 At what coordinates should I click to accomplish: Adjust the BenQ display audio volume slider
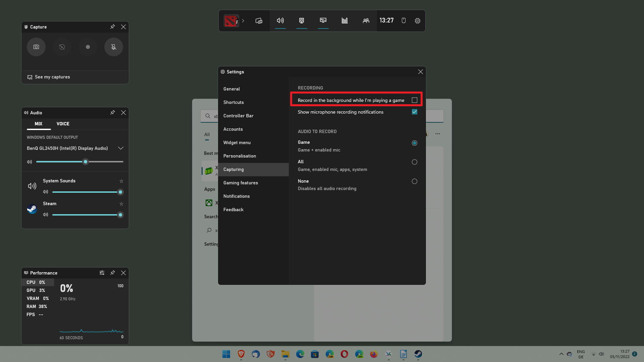click(86, 162)
